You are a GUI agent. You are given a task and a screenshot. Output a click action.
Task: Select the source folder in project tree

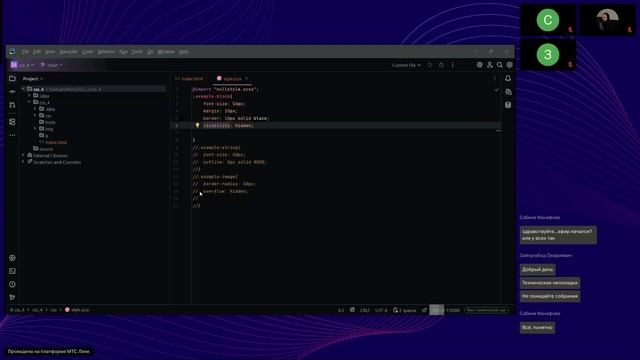pos(43,149)
